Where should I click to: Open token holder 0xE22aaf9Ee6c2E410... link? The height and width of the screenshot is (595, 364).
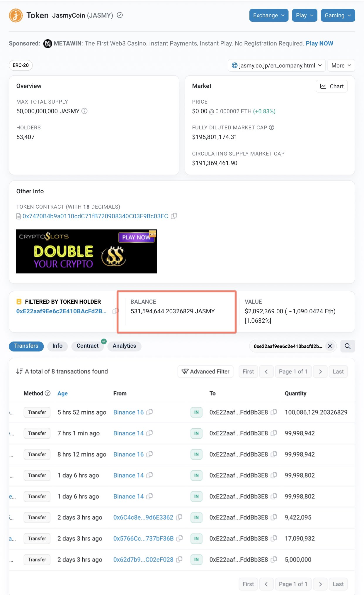[x=61, y=311]
